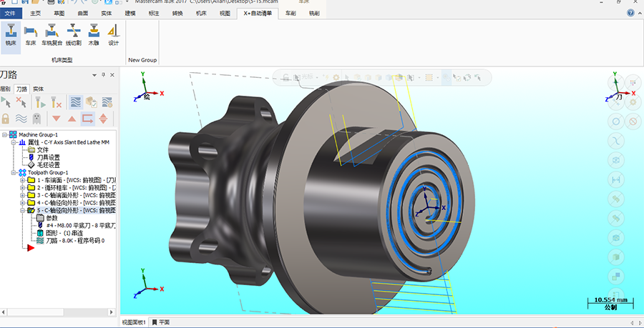Select the 车床 (Lathe) machine type icon

[31, 34]
